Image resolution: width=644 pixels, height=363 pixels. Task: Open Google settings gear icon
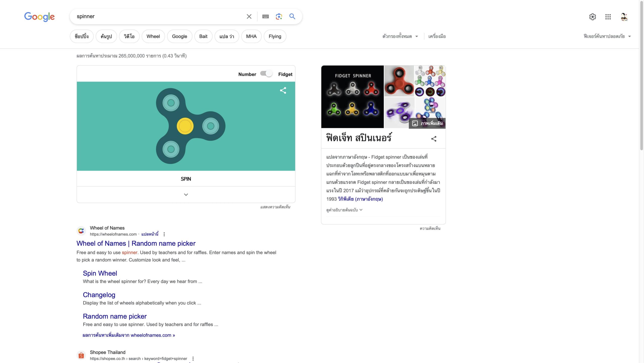point(592,17)
